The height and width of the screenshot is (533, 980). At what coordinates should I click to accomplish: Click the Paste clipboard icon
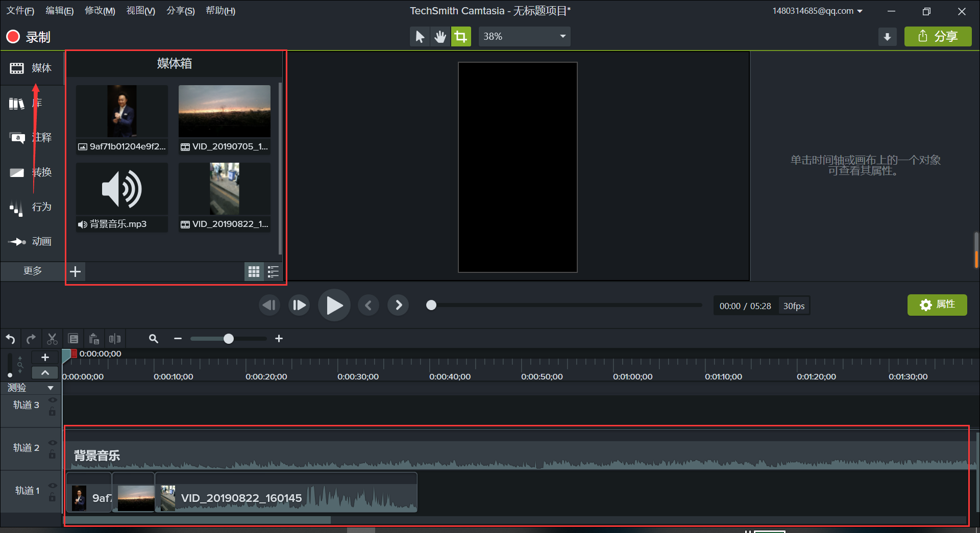click(94, 339)
